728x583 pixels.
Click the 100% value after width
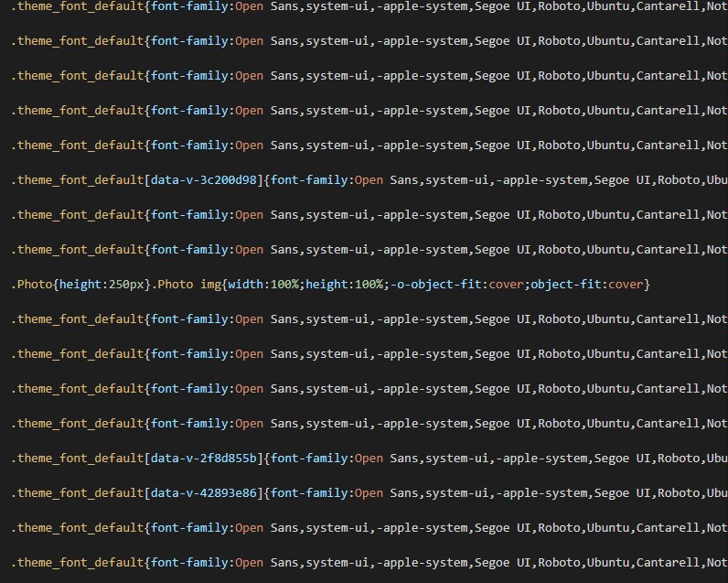click(x=284, y=284)
